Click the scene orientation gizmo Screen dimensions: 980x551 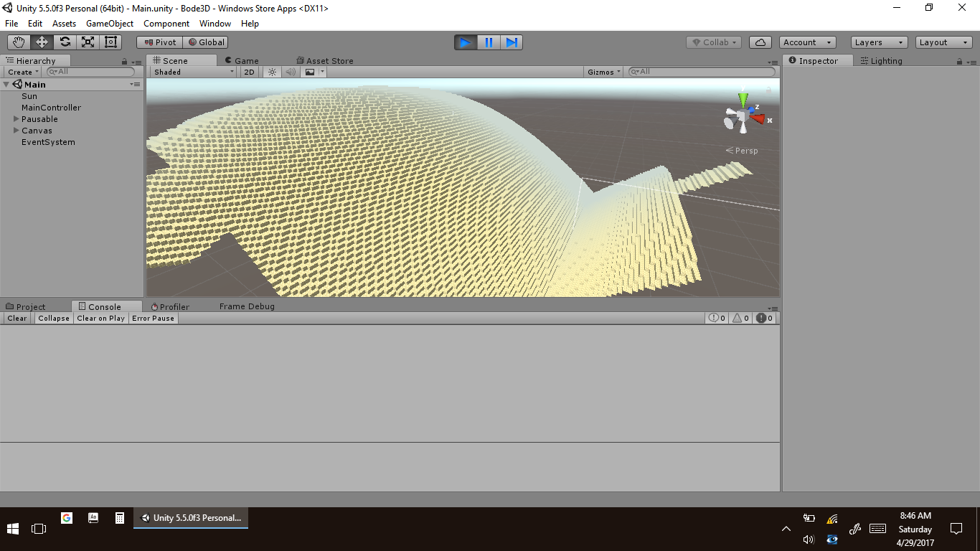744,115
